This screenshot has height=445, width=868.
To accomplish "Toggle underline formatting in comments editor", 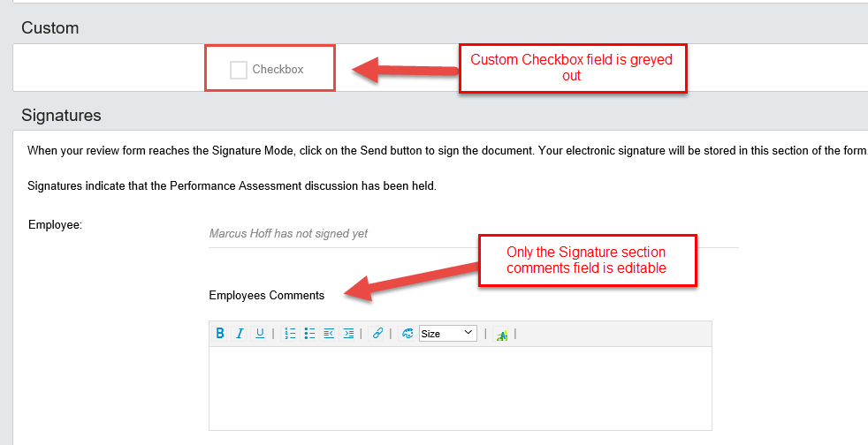I will tap(260, 334).
